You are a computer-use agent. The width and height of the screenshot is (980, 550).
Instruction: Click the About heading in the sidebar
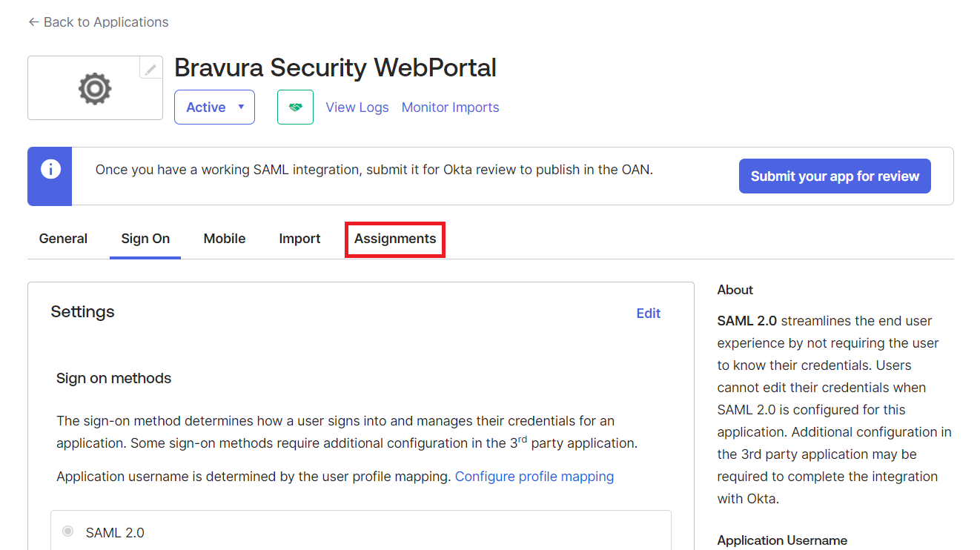[x=735, y=290]
